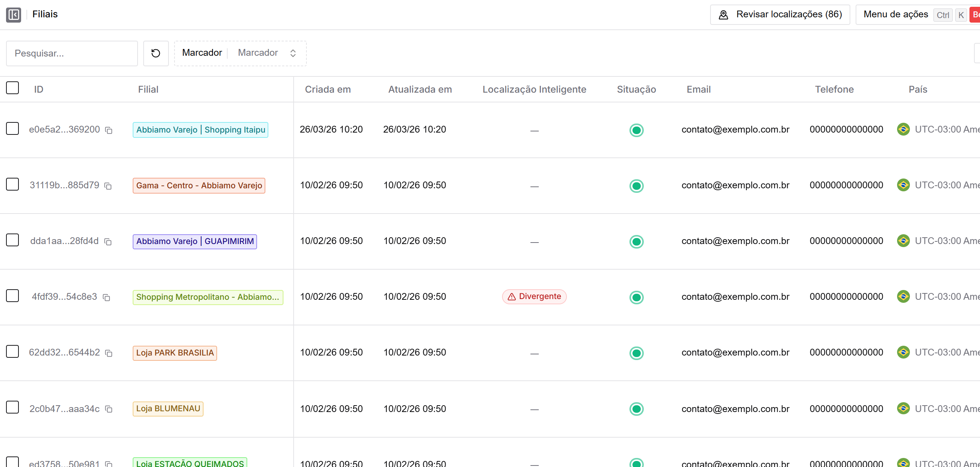980x467 pixels.
Task: Sort by Localização Inteligente column header
Action: [534, 89]
